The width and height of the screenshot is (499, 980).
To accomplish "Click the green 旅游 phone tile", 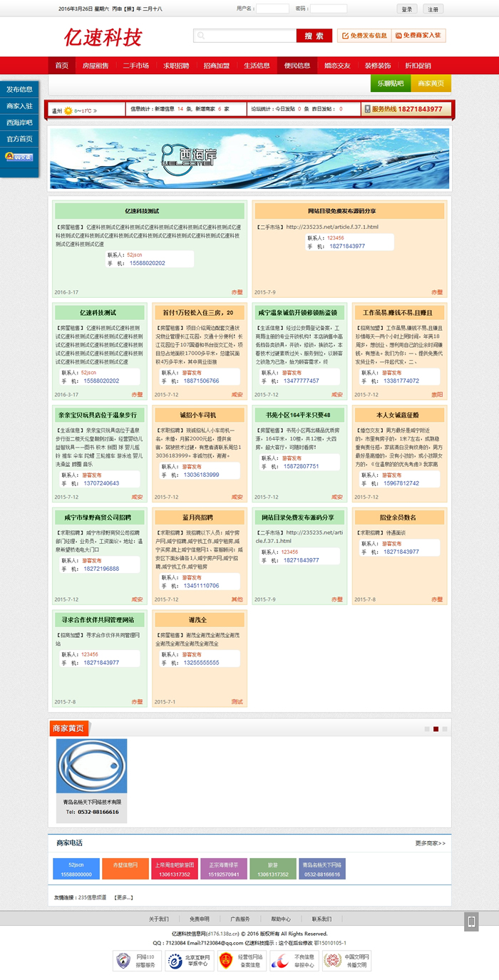I will tap(273, 869).
